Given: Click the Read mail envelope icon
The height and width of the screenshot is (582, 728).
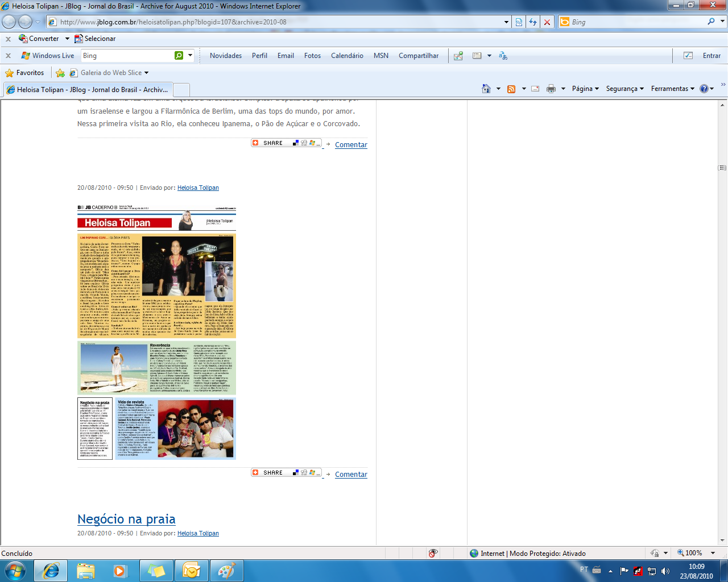Looking at the screenshot, I should [x=535, y=89].
